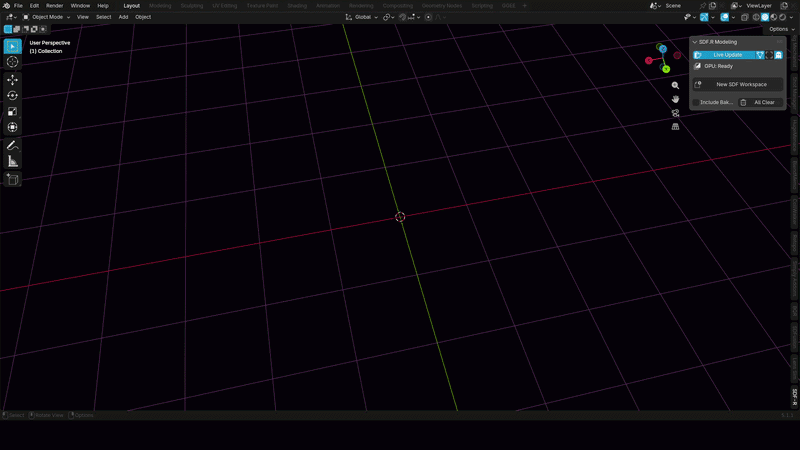Open the Global orientation dropdown

[x=362, y=17]
